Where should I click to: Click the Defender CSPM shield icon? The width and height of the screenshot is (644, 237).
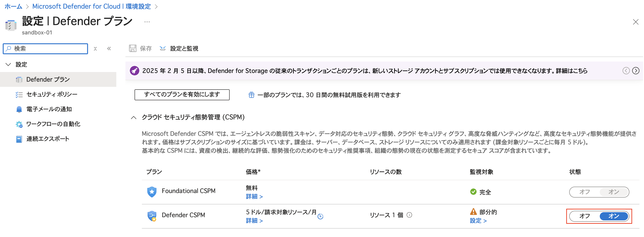click(152, 216)
